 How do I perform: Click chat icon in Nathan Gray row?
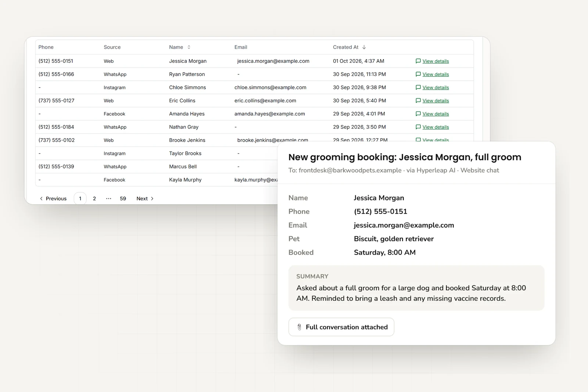click(418, 127)
